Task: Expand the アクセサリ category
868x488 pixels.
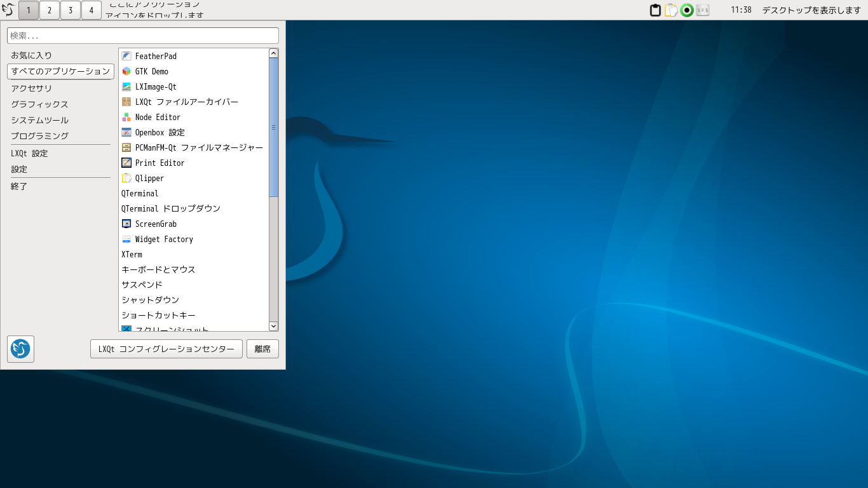Action: (32, 88)
